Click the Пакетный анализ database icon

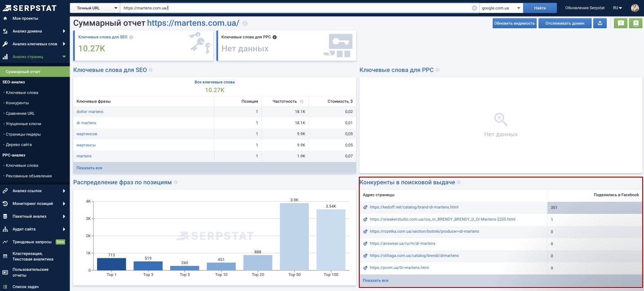tap(5, 216)
